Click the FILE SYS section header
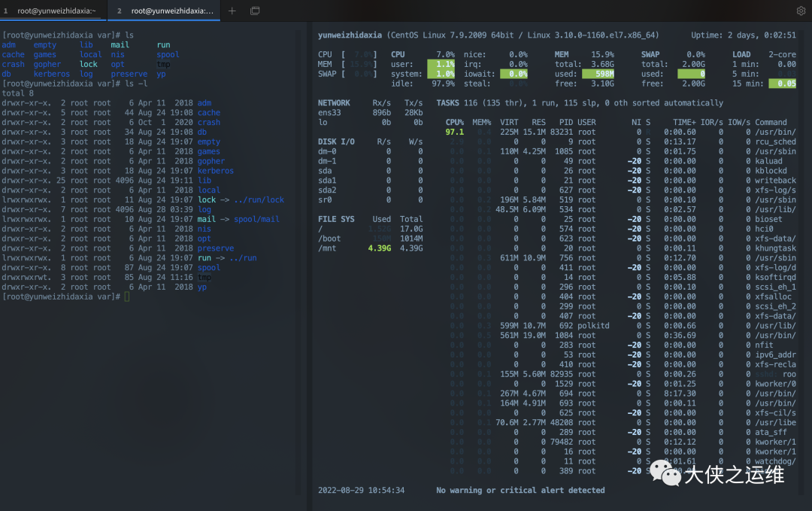The image size is (812, 511). click(x=337, y=219)
